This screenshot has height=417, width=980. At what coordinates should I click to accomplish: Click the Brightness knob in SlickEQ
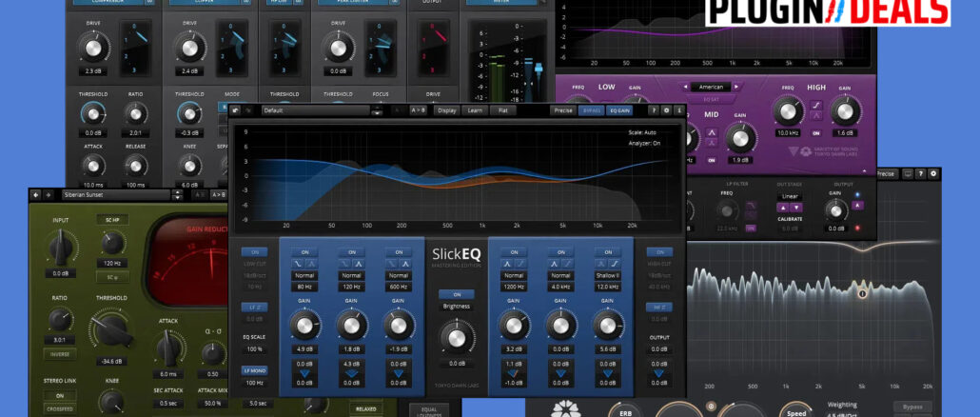[457, 338]
